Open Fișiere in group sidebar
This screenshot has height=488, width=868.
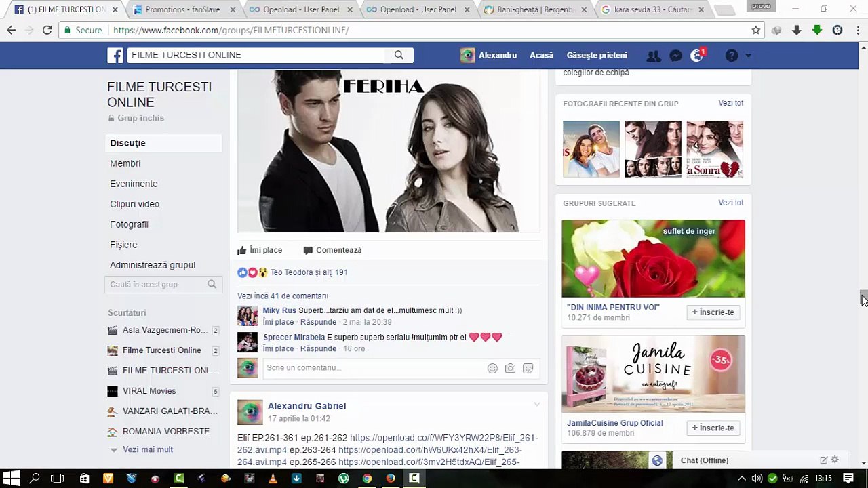point(123,245)
